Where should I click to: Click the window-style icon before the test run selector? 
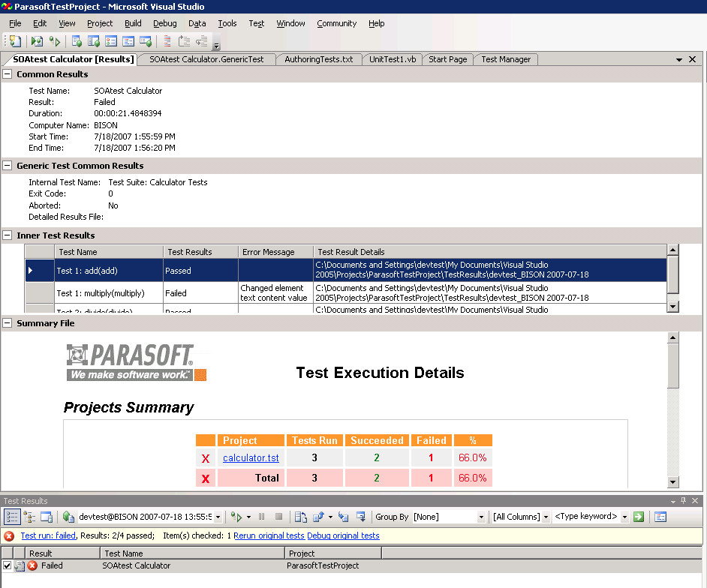click(x=47, y=517)
